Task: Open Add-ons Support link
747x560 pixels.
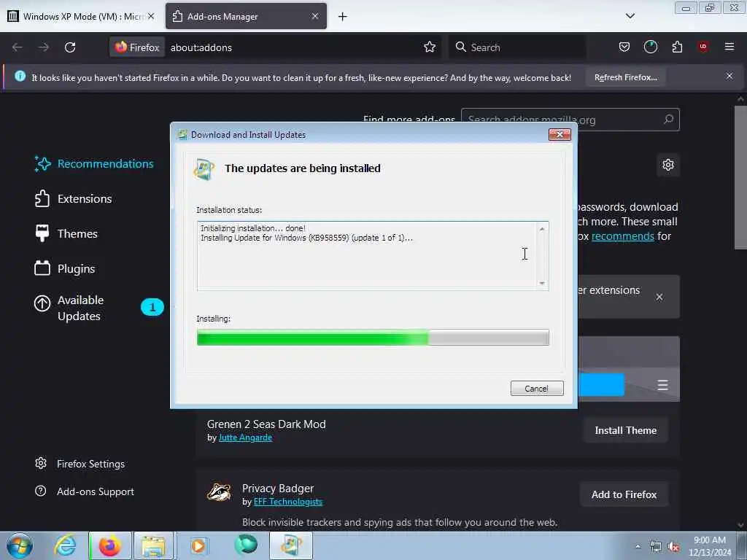Action: click(85, 491)
